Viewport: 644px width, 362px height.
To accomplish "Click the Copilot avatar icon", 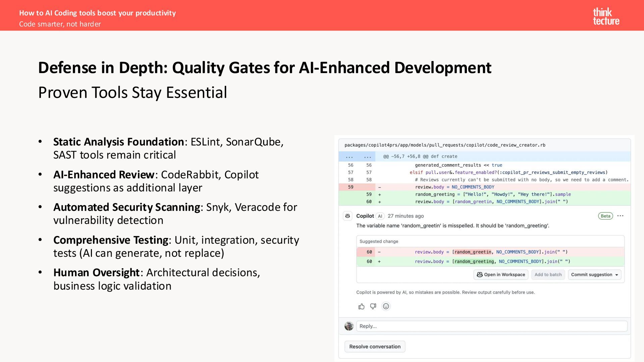I will point(348,216).
